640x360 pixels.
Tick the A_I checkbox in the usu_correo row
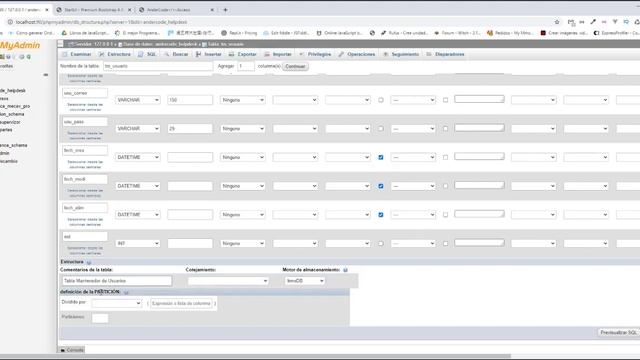pos(445,100)
